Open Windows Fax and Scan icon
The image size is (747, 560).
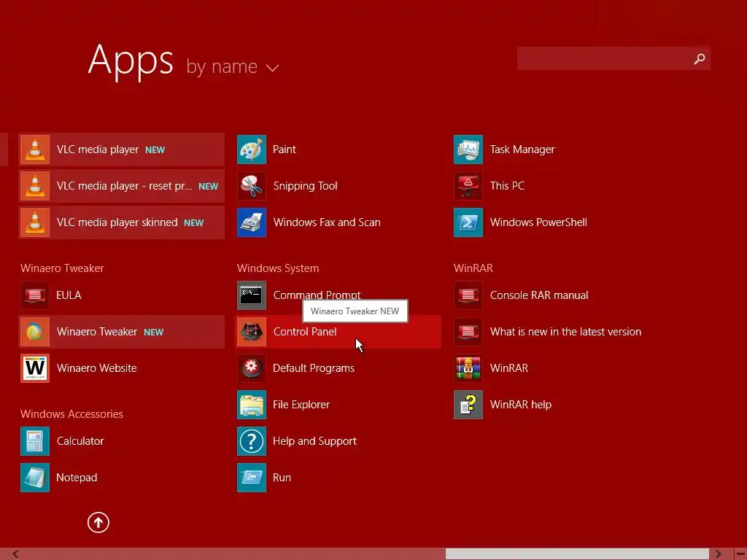[x=252, y=222]
